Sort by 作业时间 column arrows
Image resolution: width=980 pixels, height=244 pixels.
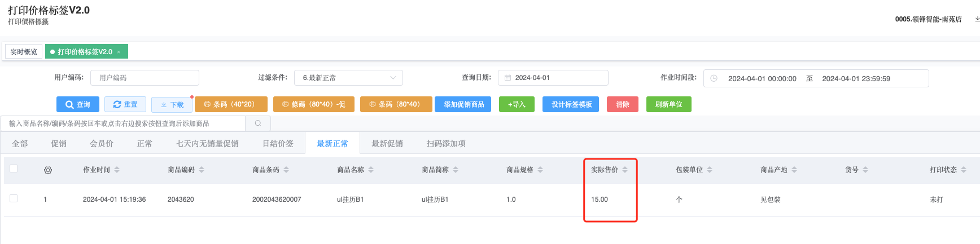click(117, 170)
